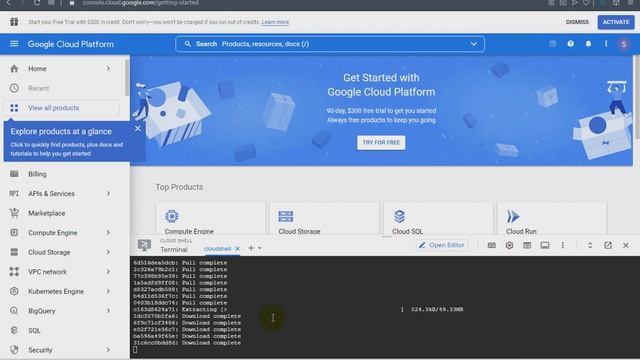Screen dimensions: 640x360
Task: Open the Cloud Run product card
Action: click(552, 218)
